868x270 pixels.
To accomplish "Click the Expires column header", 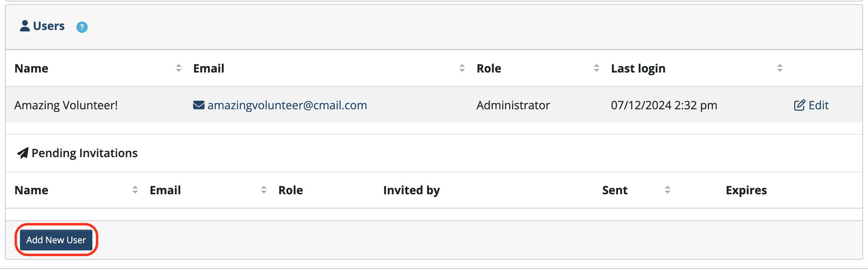I will [746, 190].
